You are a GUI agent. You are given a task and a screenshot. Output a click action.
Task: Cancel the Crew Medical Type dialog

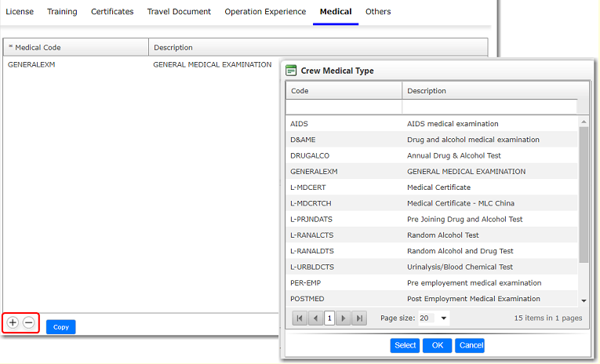470,345
